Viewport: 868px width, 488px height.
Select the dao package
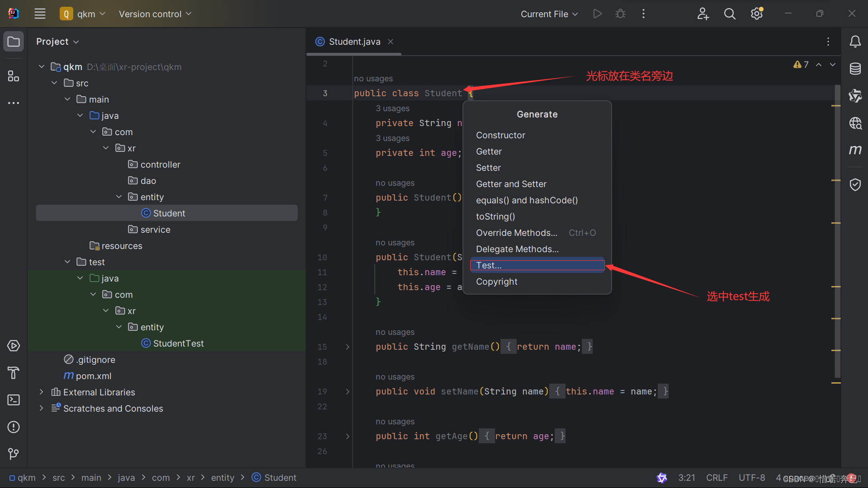click(142, 181)
